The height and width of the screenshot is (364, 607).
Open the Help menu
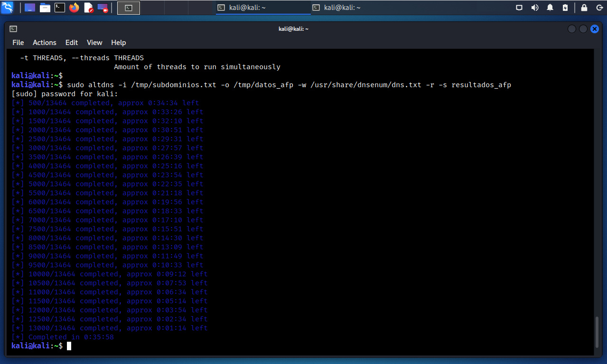coord(118,43)
